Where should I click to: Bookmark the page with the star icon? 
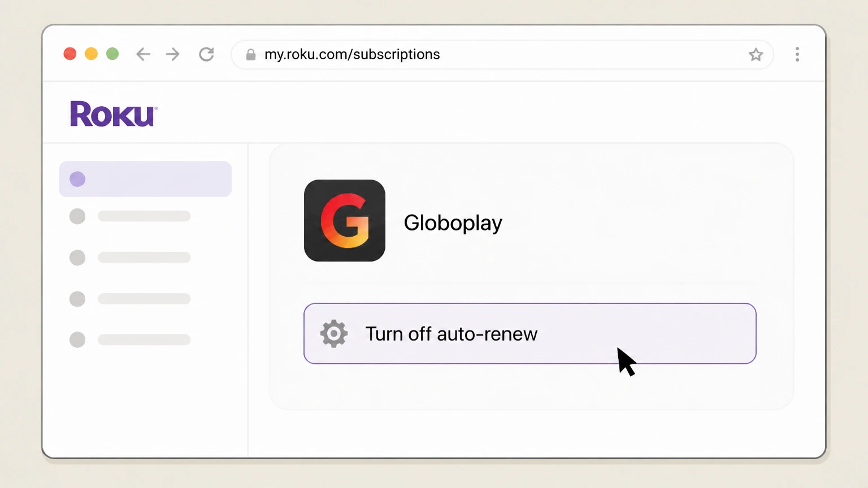click(x=756, y=54)
